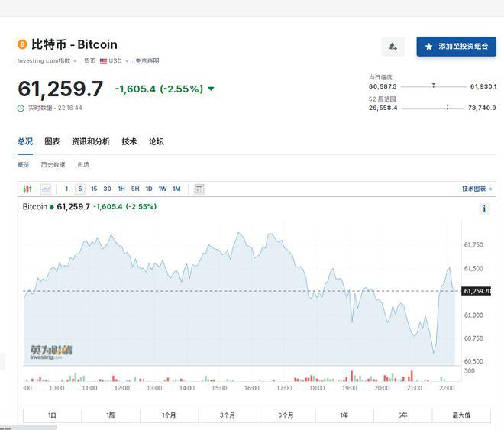
Task: Set chart interval to 1D
Action: [149, 189]
